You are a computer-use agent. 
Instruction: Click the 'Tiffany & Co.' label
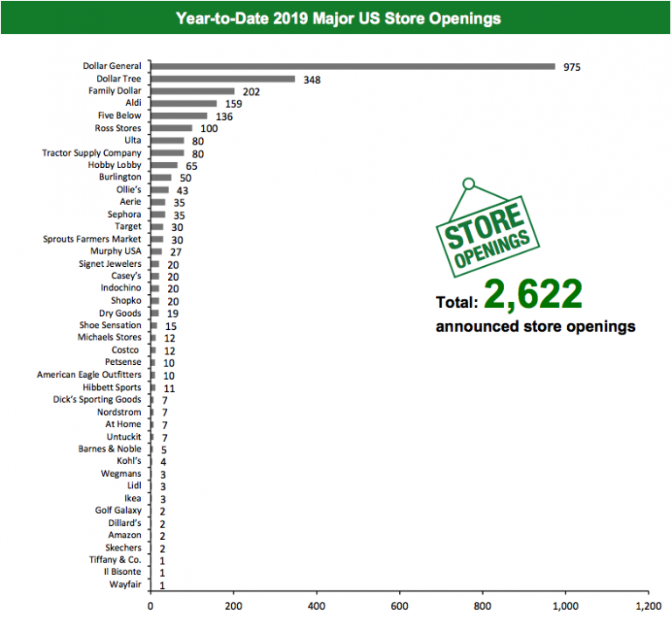115,560
